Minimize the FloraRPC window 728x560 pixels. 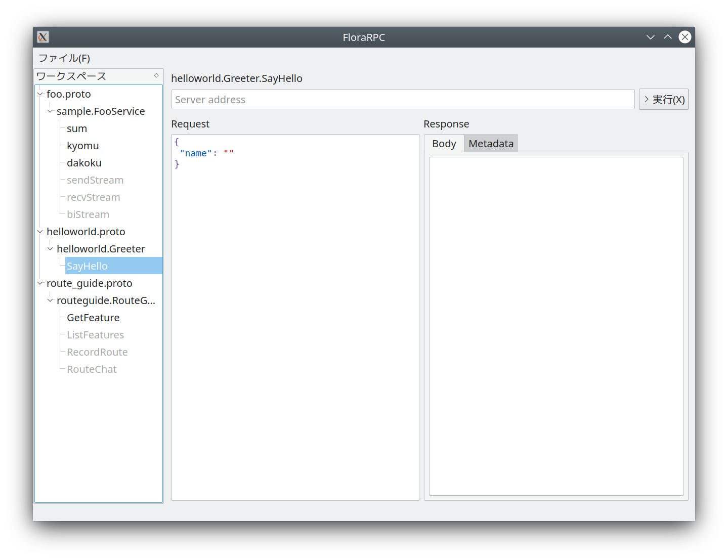click(650, 37)
